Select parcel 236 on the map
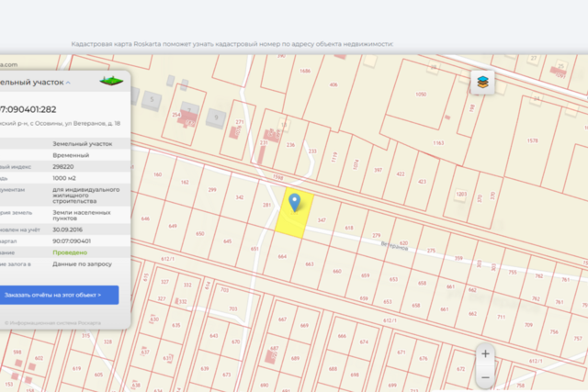Image resolution: width=588 pixels, height=392 pixels. (x=290, y=145)
